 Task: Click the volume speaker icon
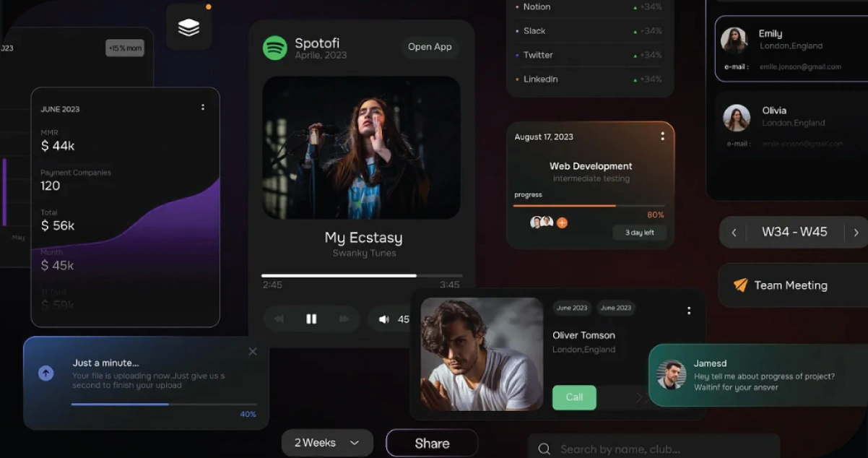[x=383, y=319]
